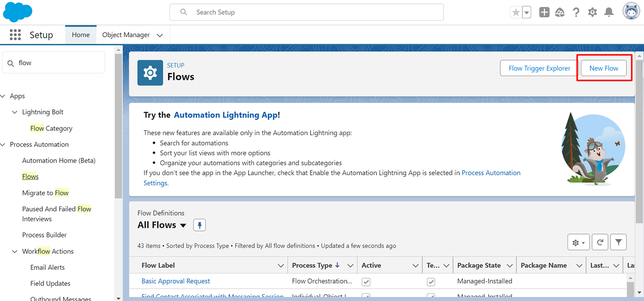Open Package State column menu chevron
644x301 pixels.
coord(510,266)
